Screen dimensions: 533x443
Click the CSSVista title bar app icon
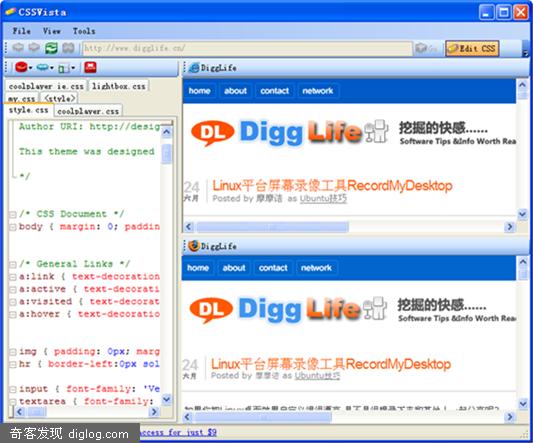pos(11,12)
